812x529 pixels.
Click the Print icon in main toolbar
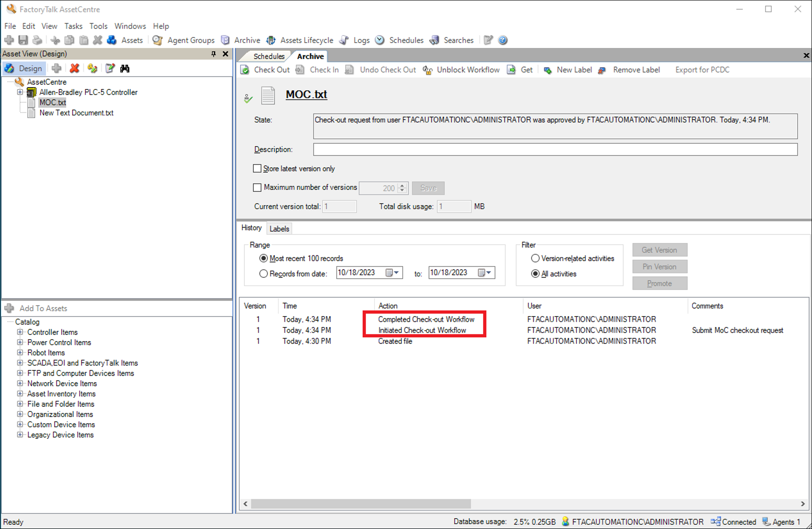pos(37,40)
